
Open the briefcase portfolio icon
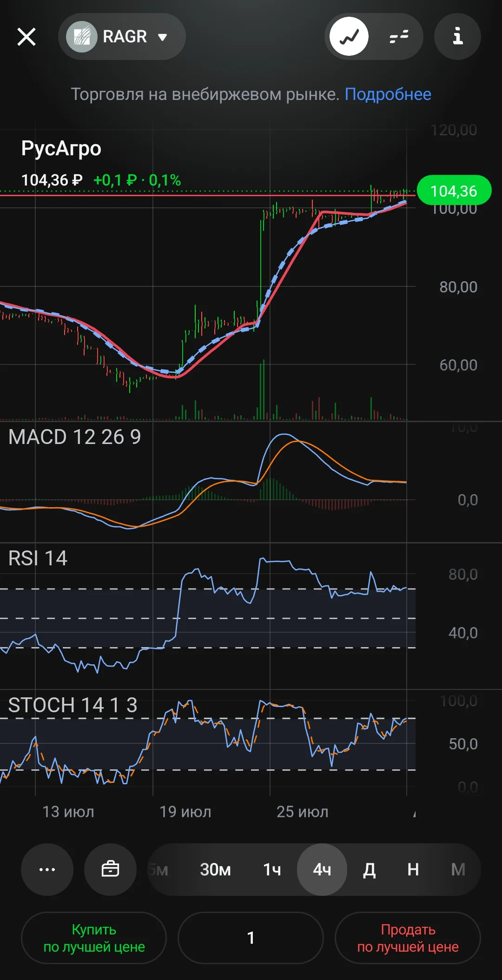click(x=110, y=869)
